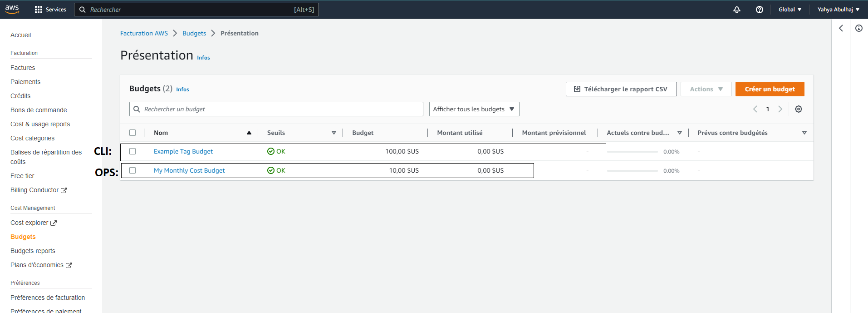Select Budgets in sidebar
Screen dimensions: 868x313
[x=23, y=237]
